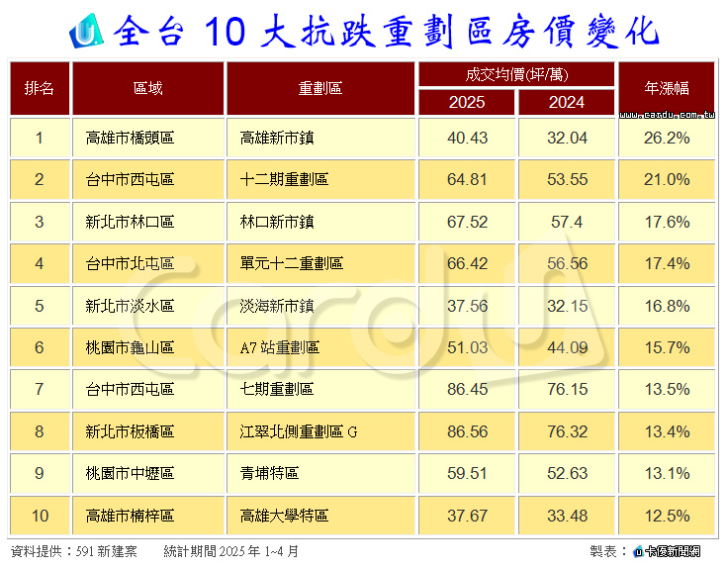Select the 86.45 price cell
The width and height of the screenshot is (728, 569).
coord(467,389)
